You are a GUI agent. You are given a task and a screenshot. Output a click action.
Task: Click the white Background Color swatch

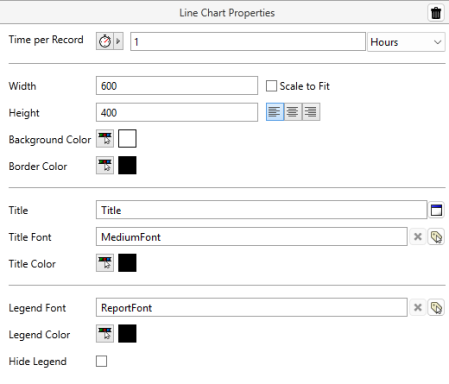tap(127, 139)
